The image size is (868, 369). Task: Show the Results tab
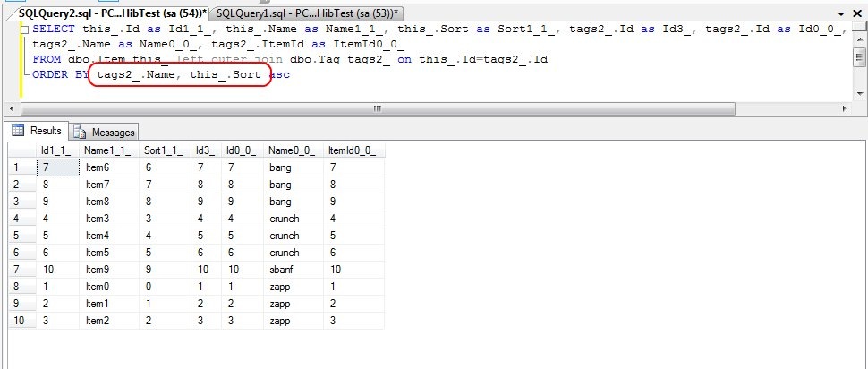(x=37, y=131)
